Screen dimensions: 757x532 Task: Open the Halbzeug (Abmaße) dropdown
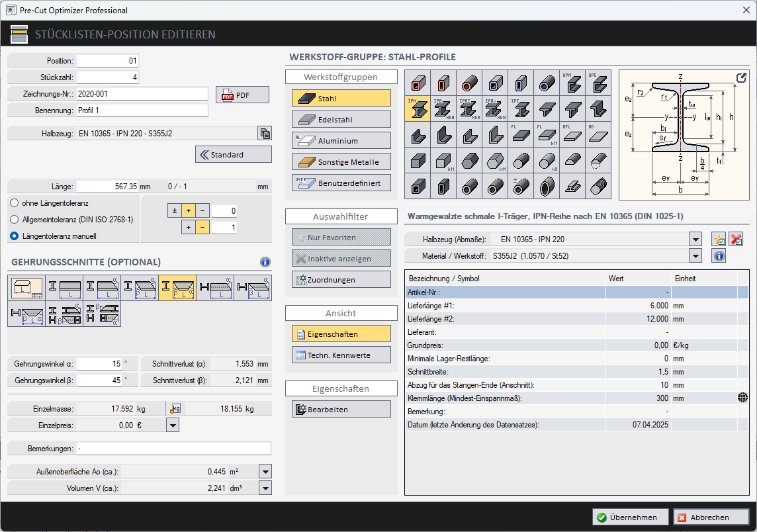(695, 239)
